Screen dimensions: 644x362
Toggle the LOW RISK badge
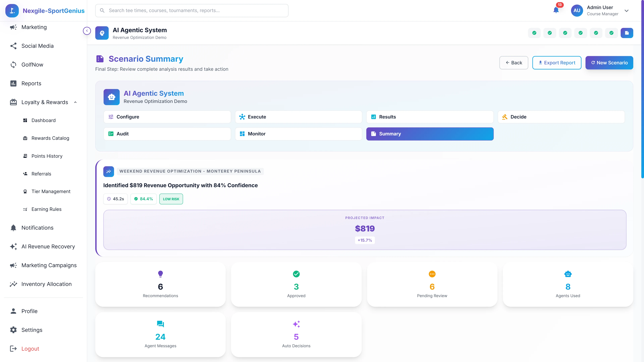(171, 199)
